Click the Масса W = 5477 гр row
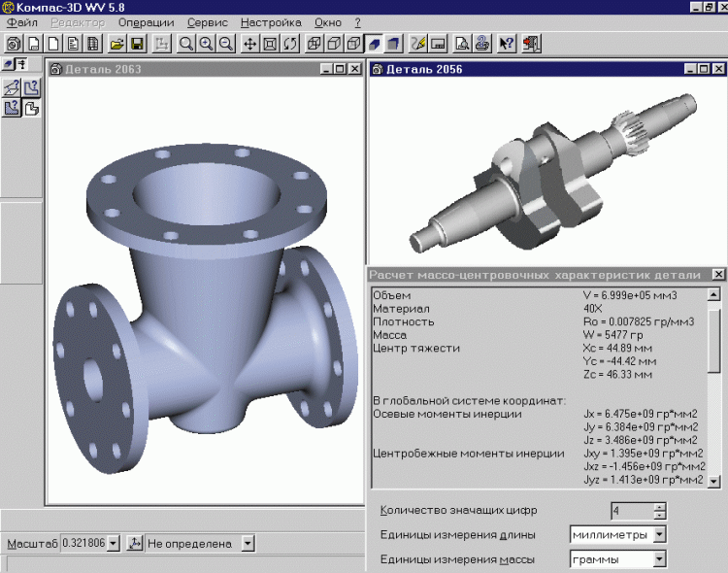Image resolution: width=728 pixels, height=573 pixels. coord(539,335)
